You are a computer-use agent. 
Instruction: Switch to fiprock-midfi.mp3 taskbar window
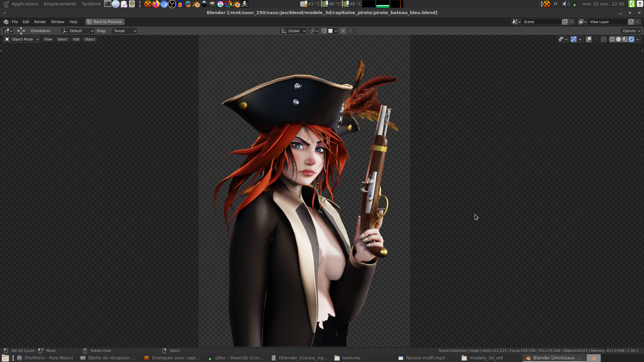422,358
